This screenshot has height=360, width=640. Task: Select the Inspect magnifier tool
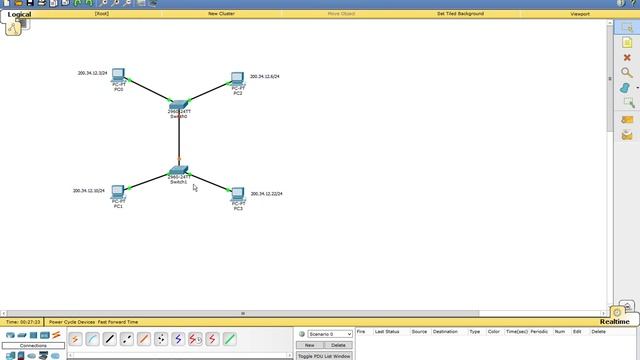(x=627, y=73)
